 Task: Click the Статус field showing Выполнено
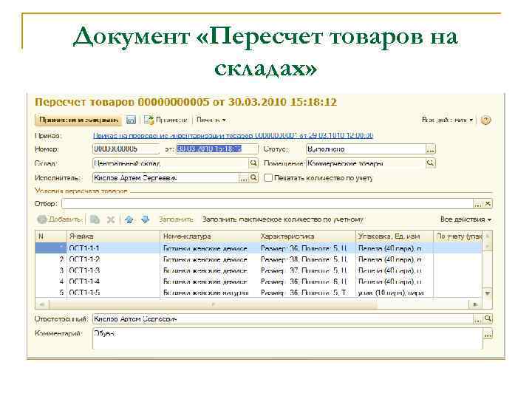pyautogui.click(x=366, y=149)
